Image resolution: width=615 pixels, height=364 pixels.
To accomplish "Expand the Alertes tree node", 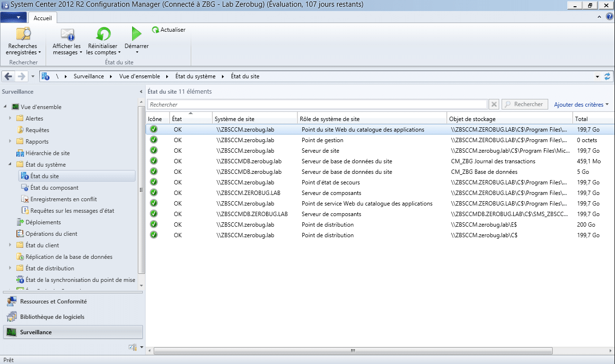I will (x=10, y=119).
